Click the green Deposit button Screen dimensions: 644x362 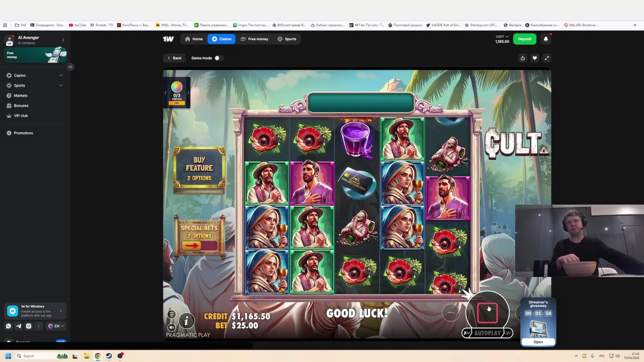[x=525, y=39]
